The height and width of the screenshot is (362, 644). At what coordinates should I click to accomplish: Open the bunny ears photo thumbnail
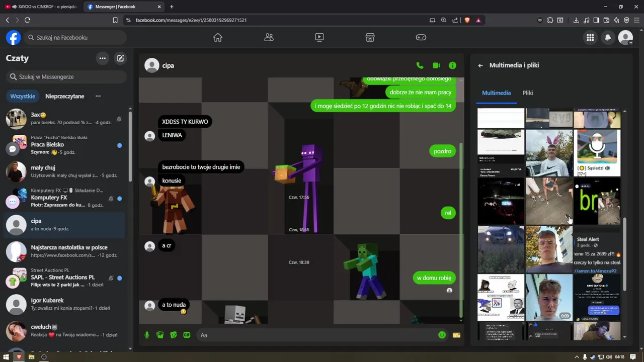pyautogui.click(x=549, y=153)
